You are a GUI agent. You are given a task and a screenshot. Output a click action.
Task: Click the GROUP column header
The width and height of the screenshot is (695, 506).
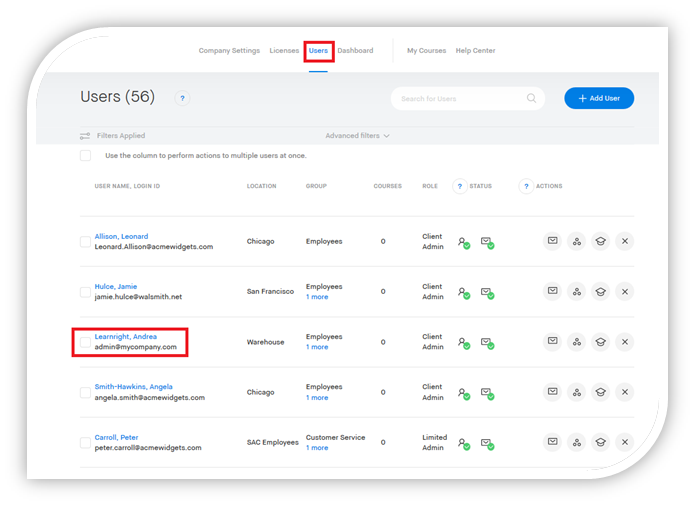pyautogui.click(x=316, y=186)
